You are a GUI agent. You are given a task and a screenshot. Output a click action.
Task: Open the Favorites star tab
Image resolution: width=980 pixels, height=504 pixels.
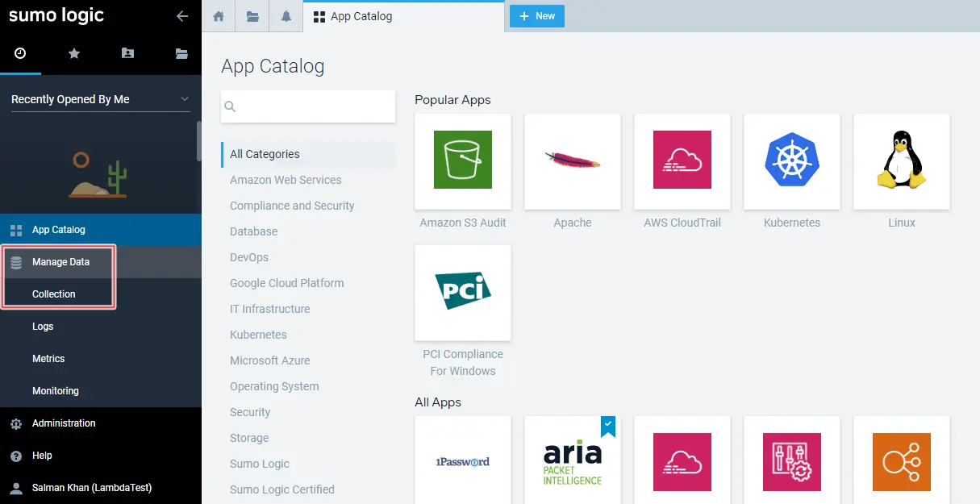tap(74, 53)
